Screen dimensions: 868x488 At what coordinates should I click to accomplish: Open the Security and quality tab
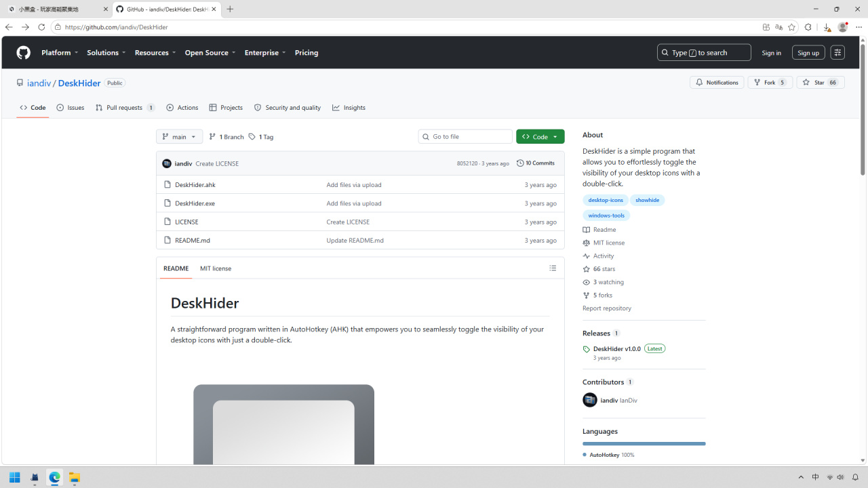coord(288,108)
